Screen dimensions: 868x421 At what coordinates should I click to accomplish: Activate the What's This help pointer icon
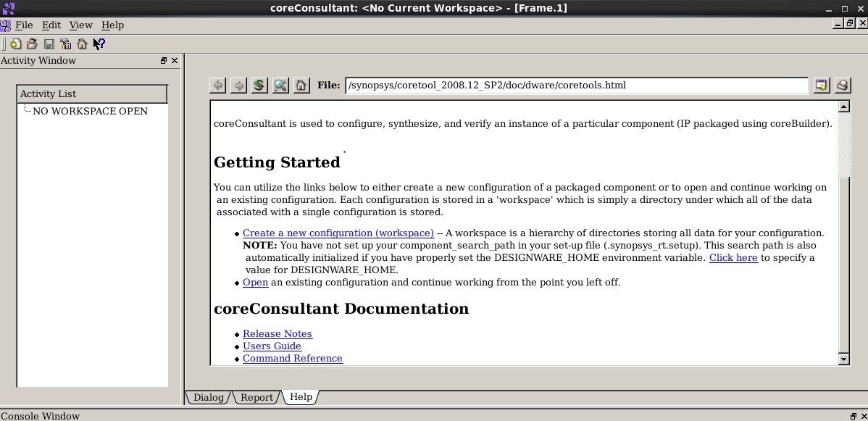(99, 44)
